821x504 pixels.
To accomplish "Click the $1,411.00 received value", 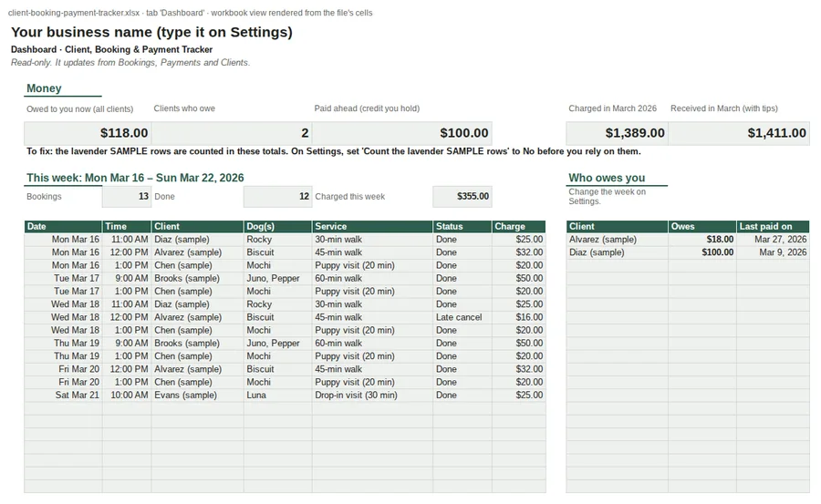I will click(739, 133).
